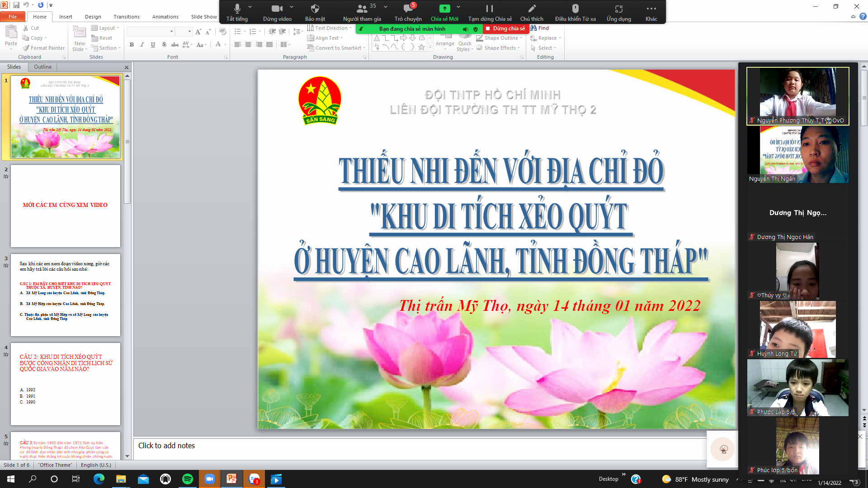Screen dimensions: 868x488
Task: Open Điều khiển Từ xa remote control
Action: click(x=575, y=12)
